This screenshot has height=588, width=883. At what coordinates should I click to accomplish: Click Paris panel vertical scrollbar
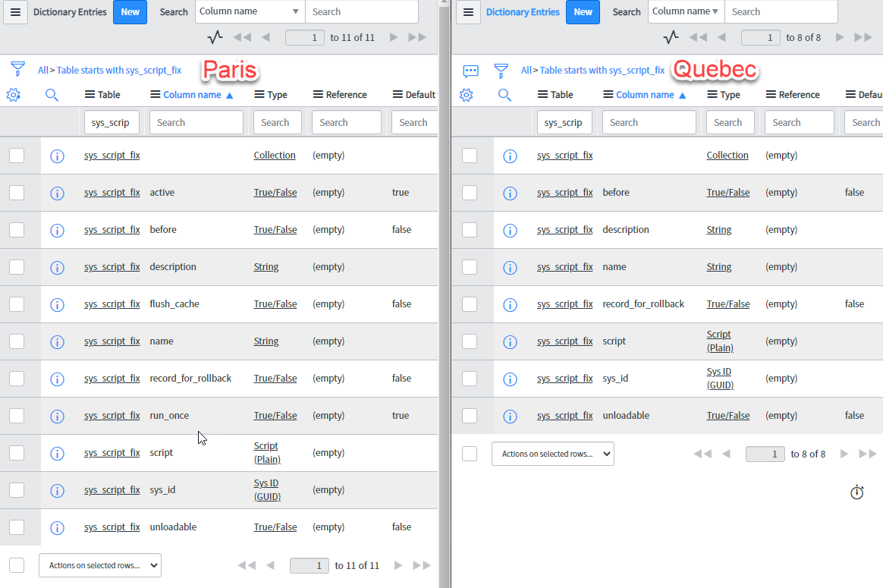coord(445,294)
